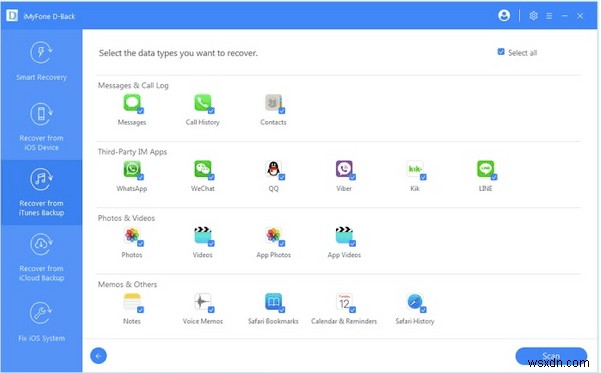Select the App Photos icon
The height and width of the screenshot is (373, 601).
tap(273, 235)
